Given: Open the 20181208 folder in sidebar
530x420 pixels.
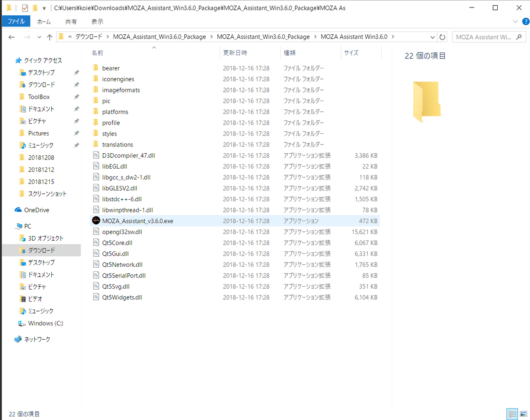Looking at the screenshot, I should (41, 157).
